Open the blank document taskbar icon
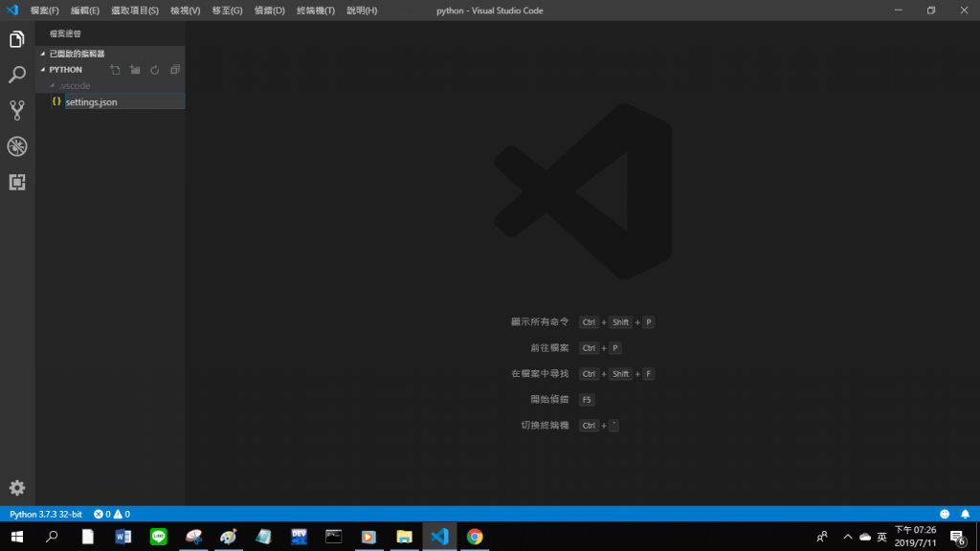Image resolution: width=980 pixels, height=551 pixels. (87, 537)
